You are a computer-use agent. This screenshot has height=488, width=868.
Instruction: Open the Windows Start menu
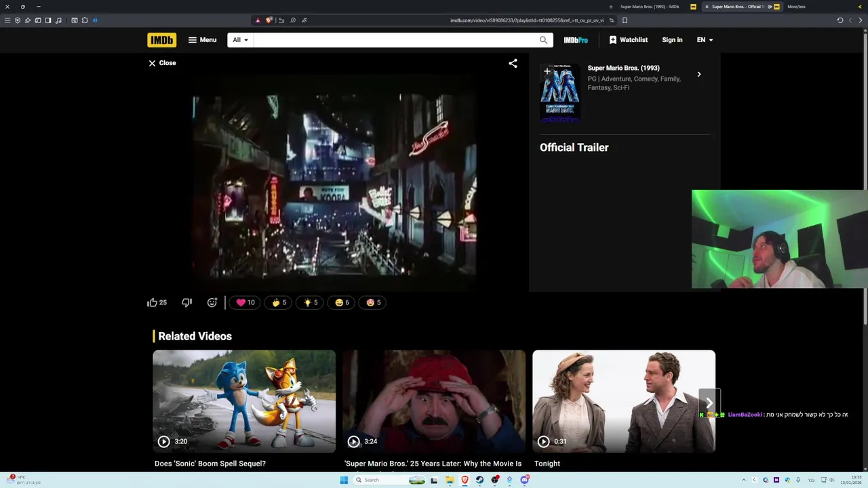[x=344, y=480]
